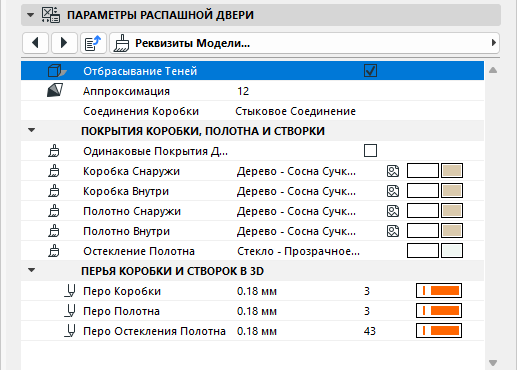517x370 pixels.
Task: Click the flyout arrow of Реквизиты Модели
Action: click(494, 43)
